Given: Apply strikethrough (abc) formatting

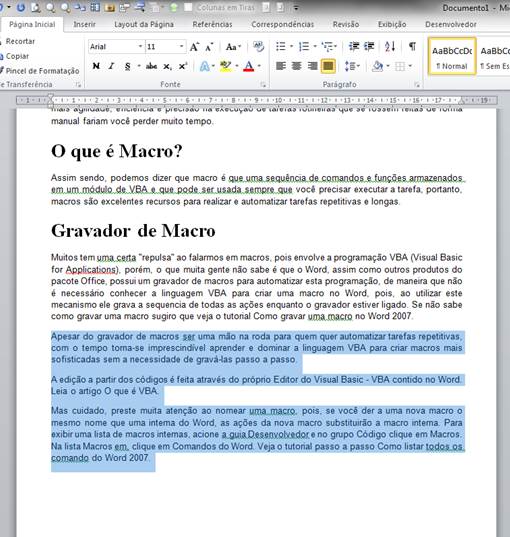Looking at the screenshot, I should 151,66.
